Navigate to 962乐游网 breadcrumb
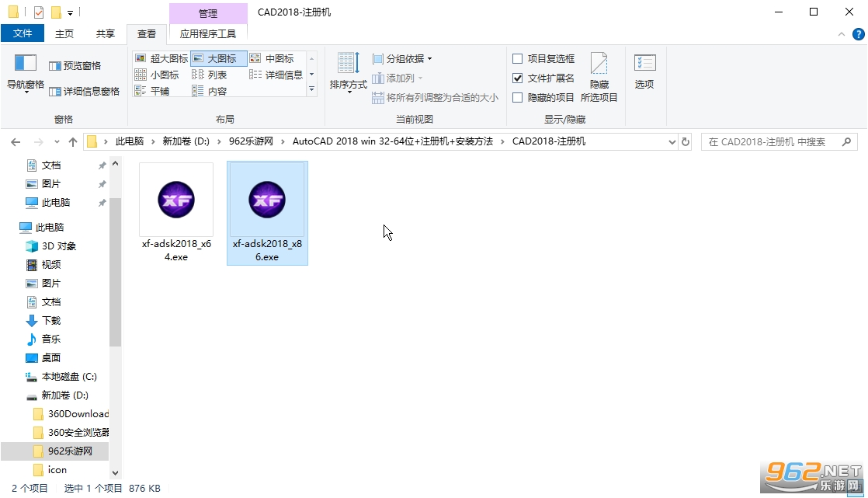Viewport: 868px width, 498px height. tap(251, 141)
